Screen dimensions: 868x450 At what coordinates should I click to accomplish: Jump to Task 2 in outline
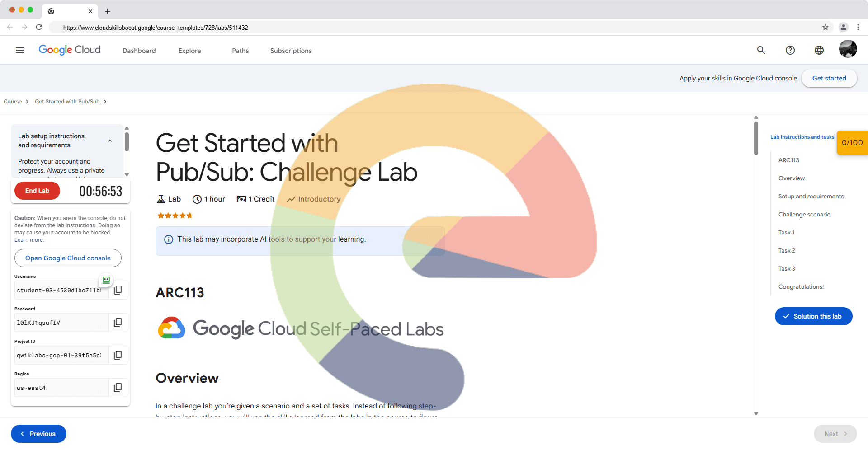click(x=787, y=250)
